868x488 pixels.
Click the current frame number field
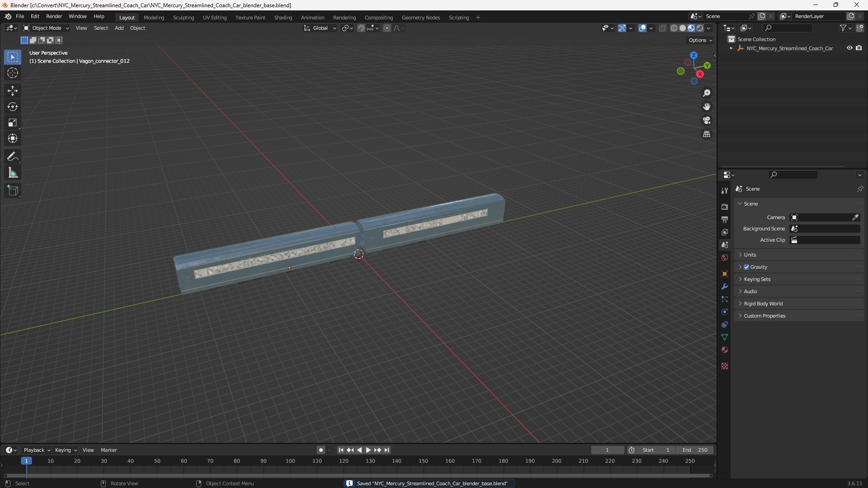click(x=607, y=450)
